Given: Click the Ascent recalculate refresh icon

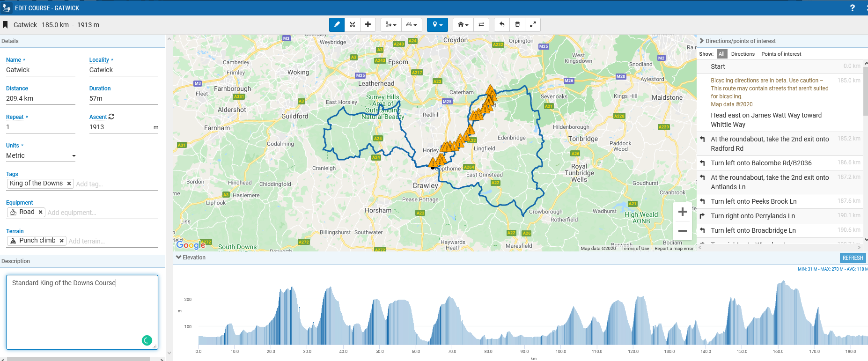Looking at the screenshot, I should (x=111, y=117).
